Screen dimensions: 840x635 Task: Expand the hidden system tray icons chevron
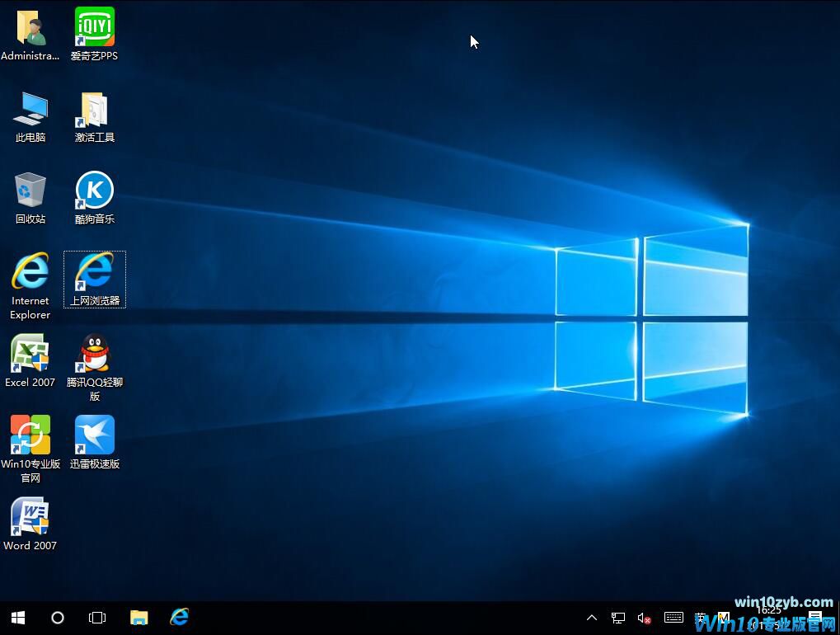click(592, 618)
